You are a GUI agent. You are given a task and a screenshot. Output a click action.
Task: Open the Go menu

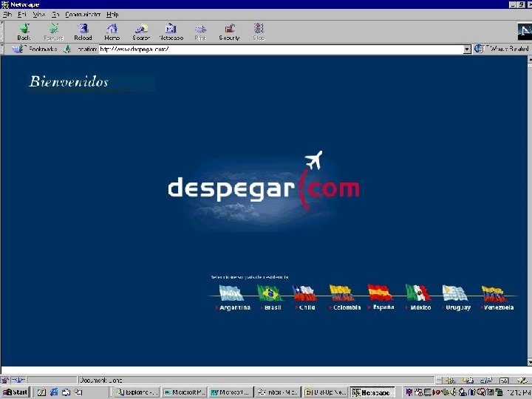pos(55,14)
